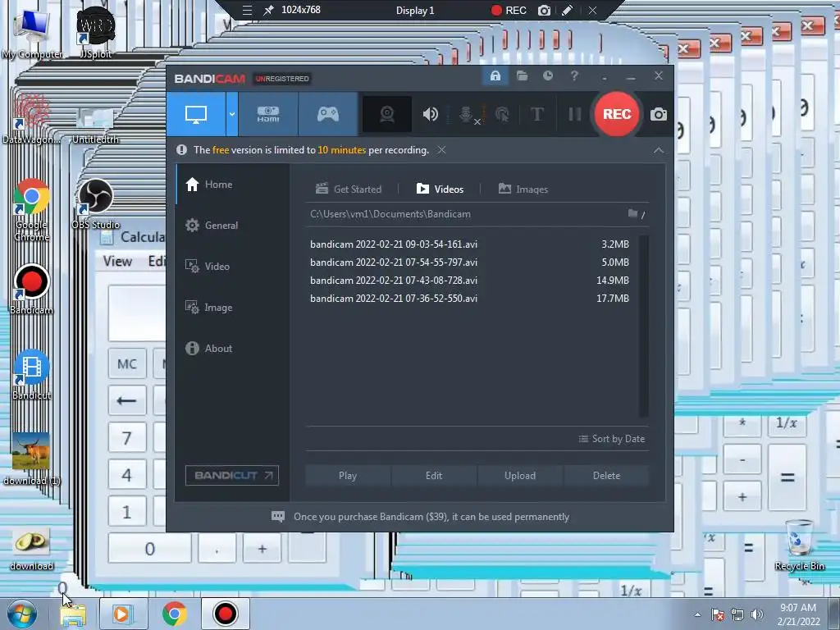Open folder icon beside output path
The height and width of the screenshot is (630, 840).
632,214
